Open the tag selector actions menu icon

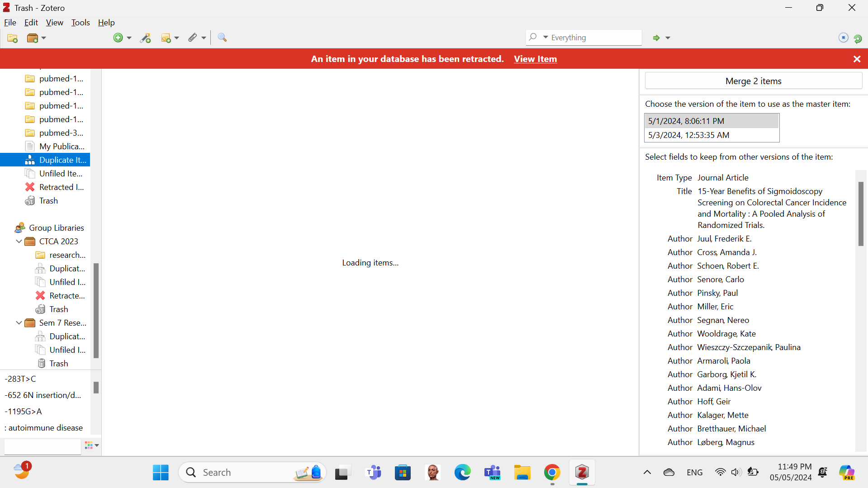click(92, 445)
